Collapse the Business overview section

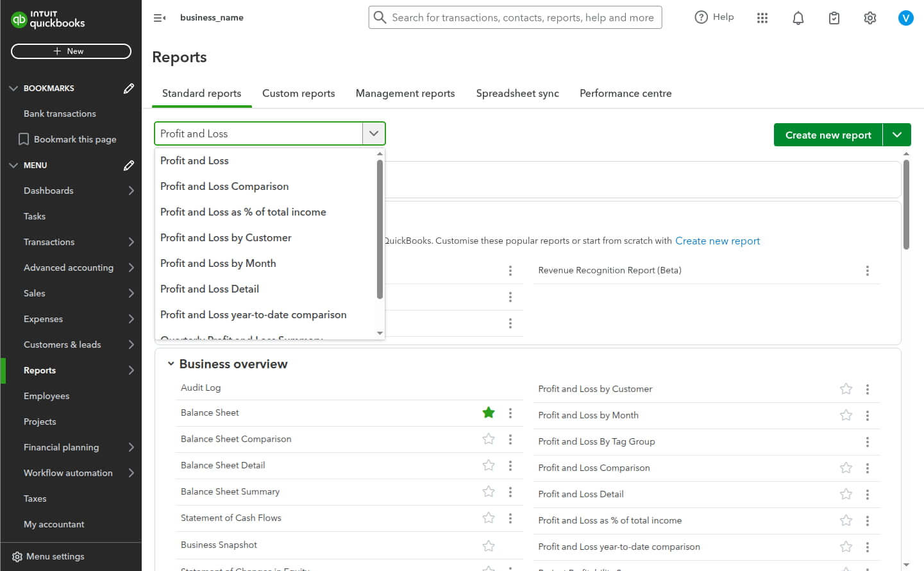coord(171,364)
